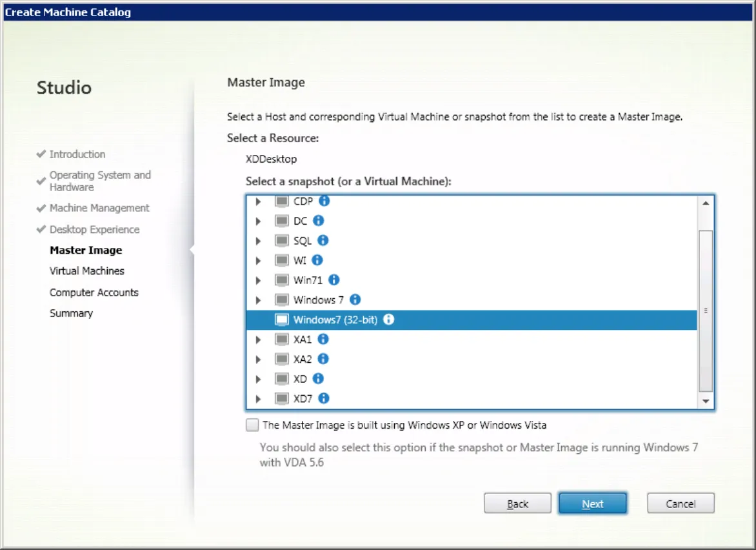Click the info icon beside DC
Screen dimensions: 756x550
[318, 221]
